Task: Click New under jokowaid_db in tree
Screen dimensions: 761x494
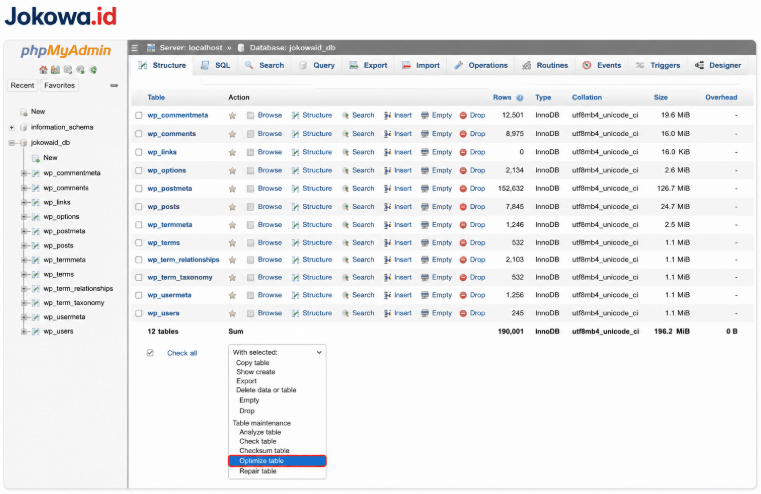Action: click(x=50, y=158)
